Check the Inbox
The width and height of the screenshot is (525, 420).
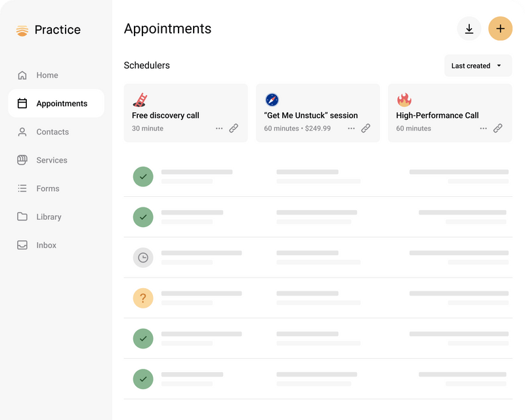pos(46,245)
